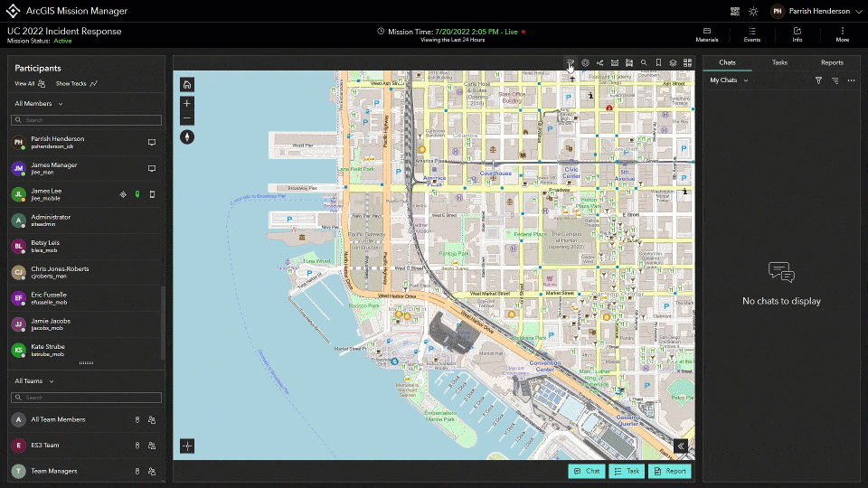
Task: Click the members search field
Action: (x=87, y=120)
